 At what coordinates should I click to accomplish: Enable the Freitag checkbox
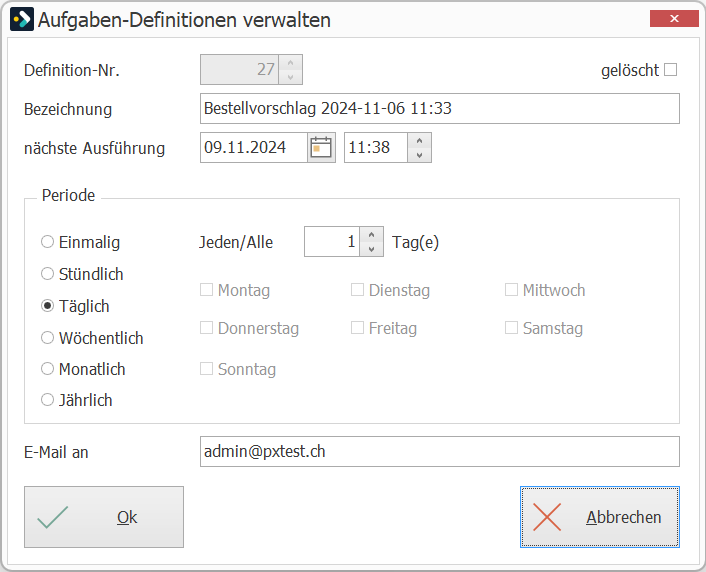[358, 327]
